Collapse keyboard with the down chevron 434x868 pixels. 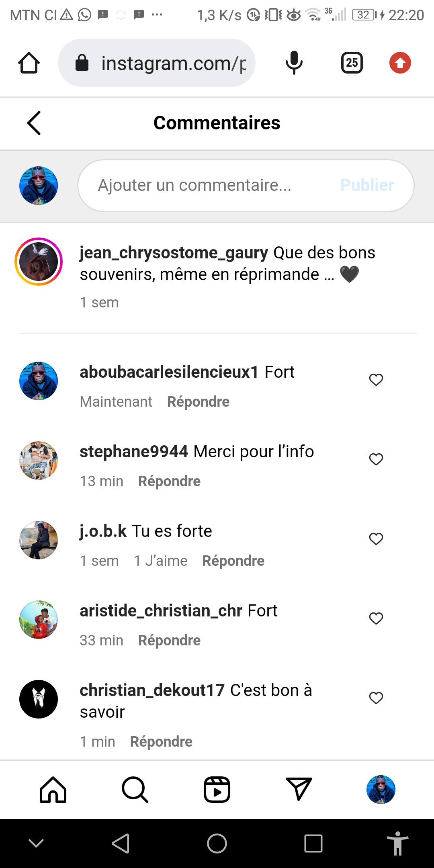coord(36,843)
